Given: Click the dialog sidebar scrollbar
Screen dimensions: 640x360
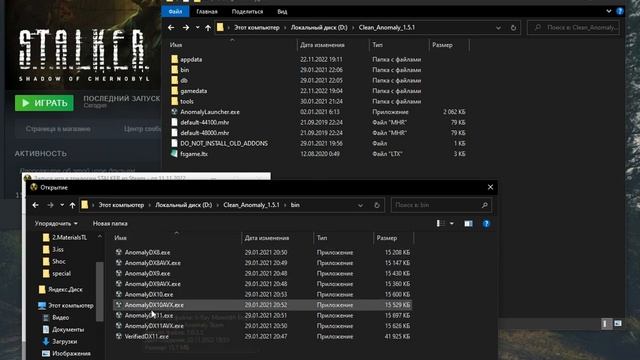Looking at the screenshot, I should pos(100,291).
